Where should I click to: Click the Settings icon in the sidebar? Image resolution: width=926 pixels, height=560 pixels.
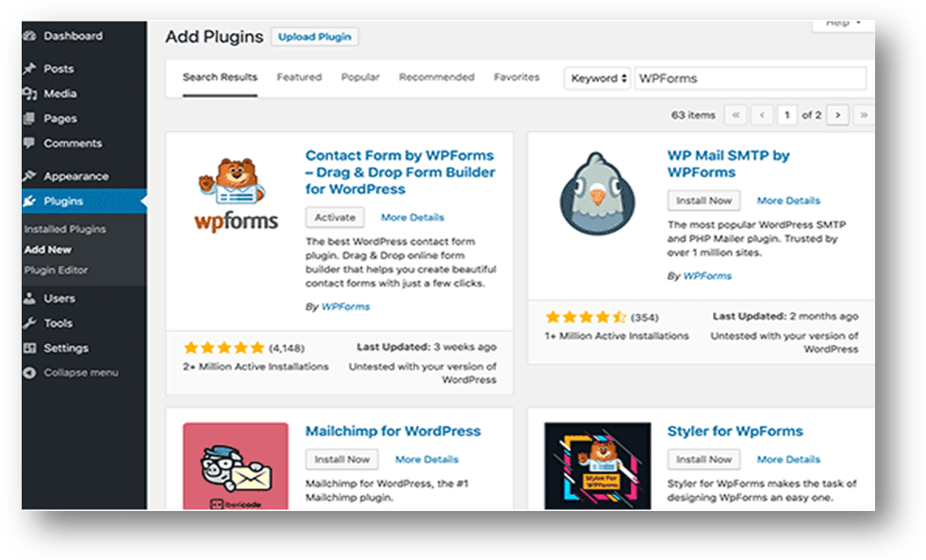tap(29, 347)
